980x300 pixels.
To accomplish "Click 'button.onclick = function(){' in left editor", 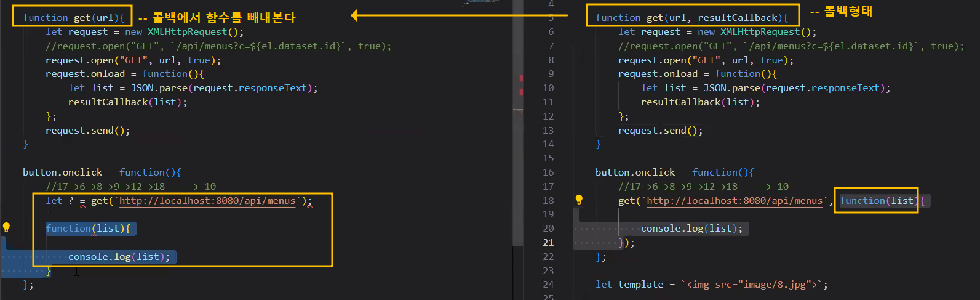I will click(x=102, y=172).
